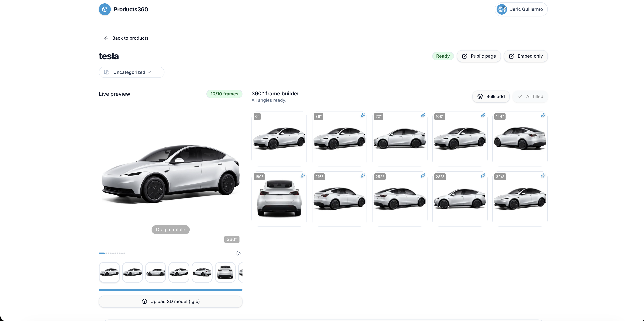This screenshot has width=644, height=321.
Task: Select the 36° frame tile
Action: pos(339,138)
